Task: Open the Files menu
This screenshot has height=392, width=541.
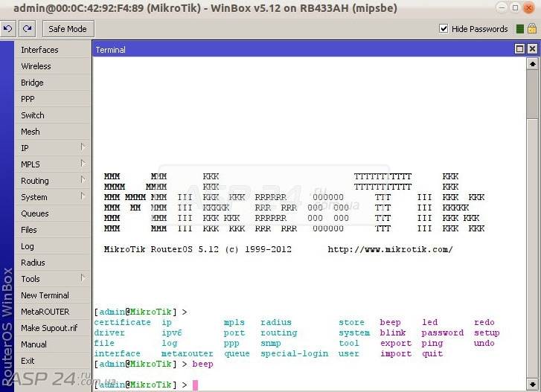Action: point(53,230)
